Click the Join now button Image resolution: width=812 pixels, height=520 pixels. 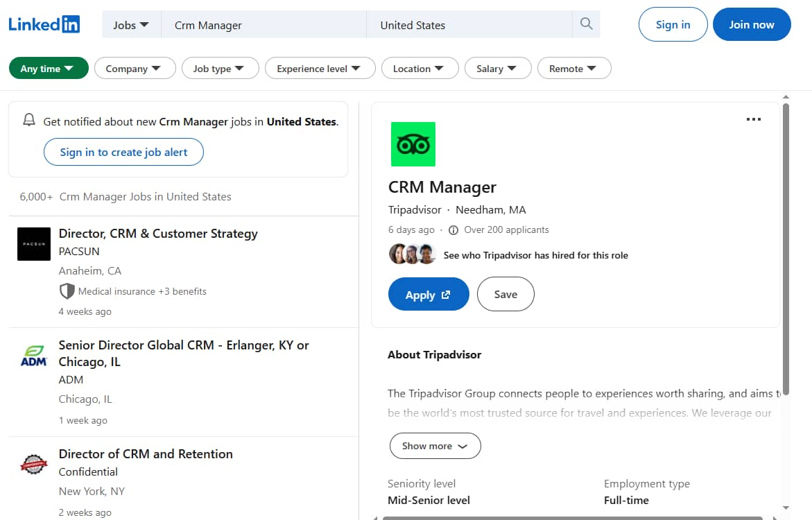(752, 24)
